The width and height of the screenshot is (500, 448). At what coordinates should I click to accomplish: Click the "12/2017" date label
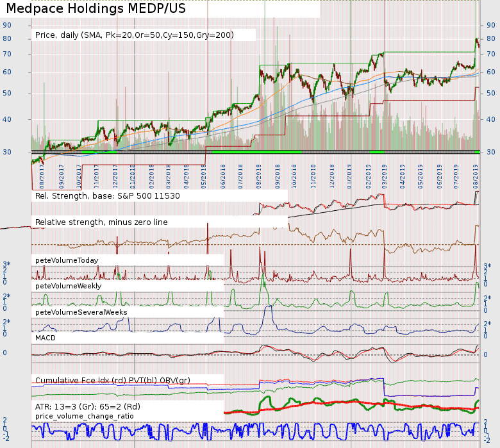click(x=115, y=176)
